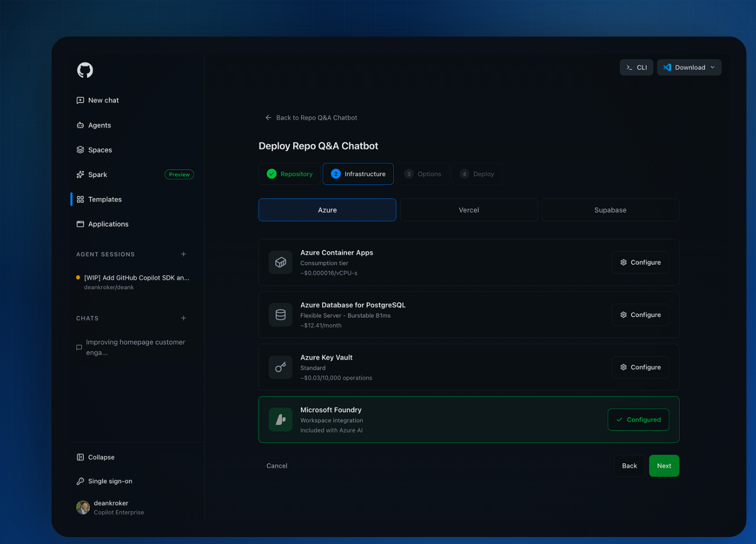The width and height of the screenshot is (756, 544).
Task: Toggle the Microsoft Foundry Configured state
Action: pyautogui.click(x=638, y=419)
